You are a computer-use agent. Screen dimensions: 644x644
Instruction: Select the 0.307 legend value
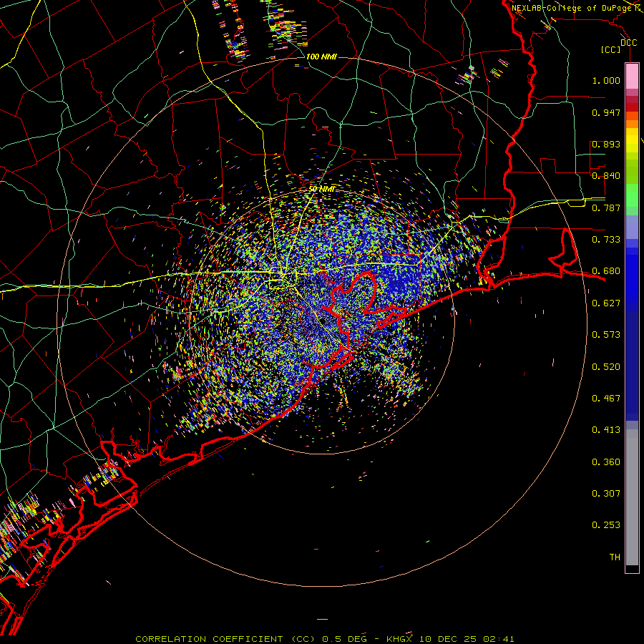(x=606, y=494)
